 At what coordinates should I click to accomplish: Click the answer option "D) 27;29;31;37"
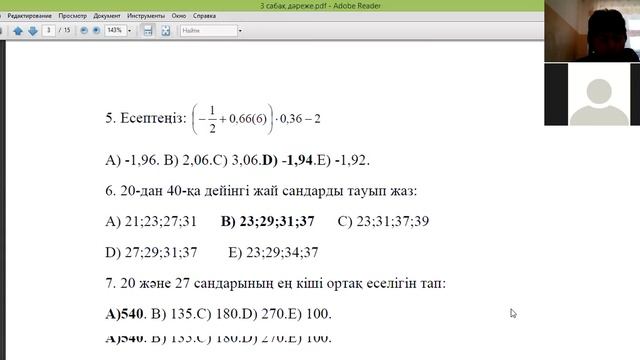[151, 252]
